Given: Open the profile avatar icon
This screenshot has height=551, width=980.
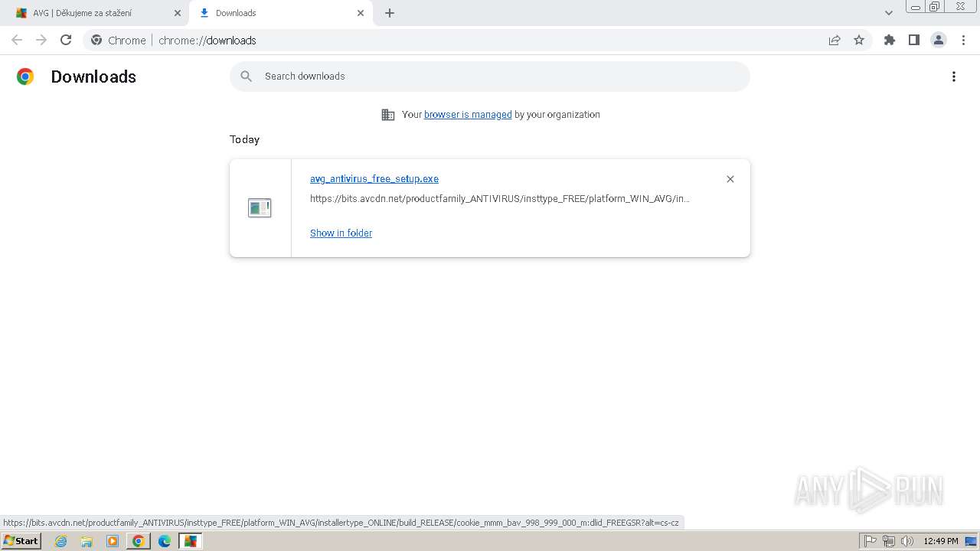Looking at the screenshot, I should click(x=939, y=40).
